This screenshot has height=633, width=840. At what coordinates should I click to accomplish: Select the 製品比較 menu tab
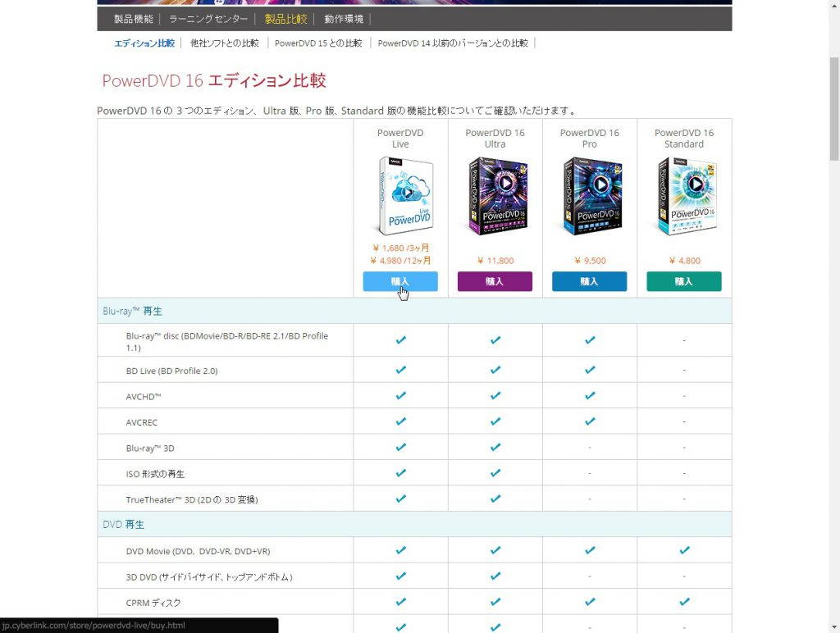click(285, 19)
